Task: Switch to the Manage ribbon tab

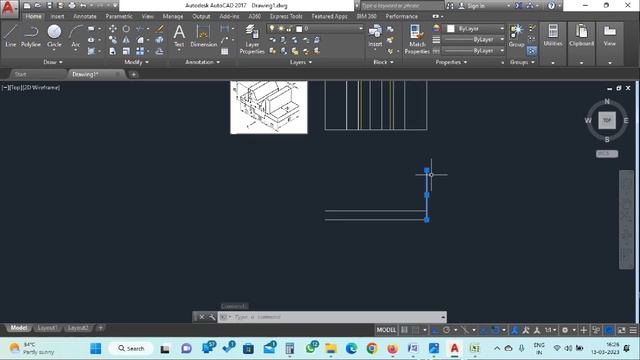Action: click(x=173, y=16)
